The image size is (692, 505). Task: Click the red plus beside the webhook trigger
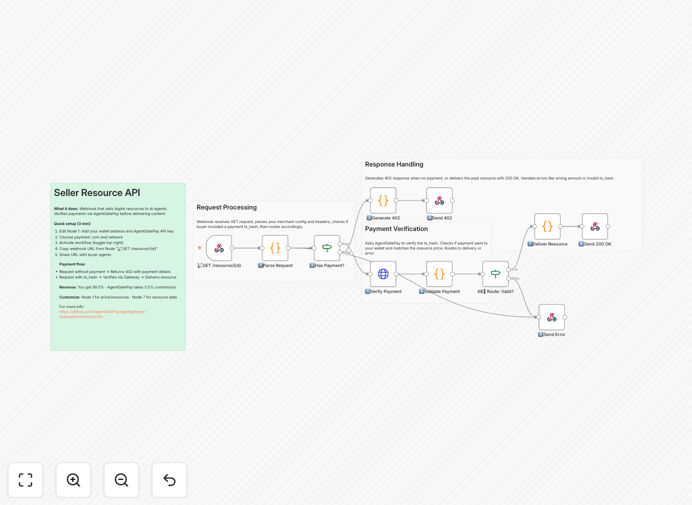pyautogui.click(x=199, y=248)
